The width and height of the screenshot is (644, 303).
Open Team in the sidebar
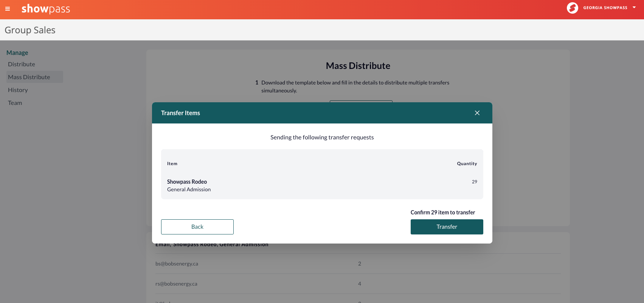coord(15,103)
